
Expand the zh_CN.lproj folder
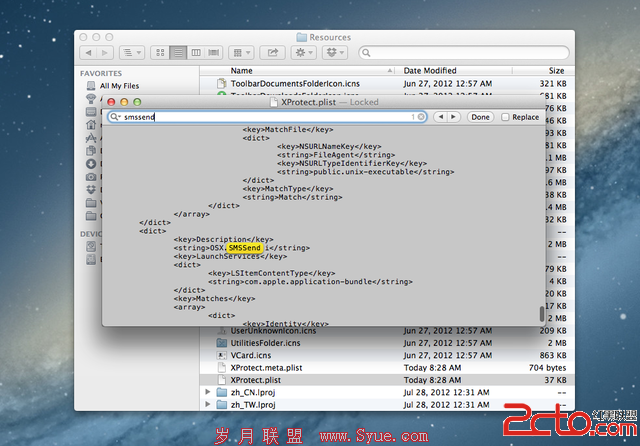pyautogui.click(x=208, y=392)
